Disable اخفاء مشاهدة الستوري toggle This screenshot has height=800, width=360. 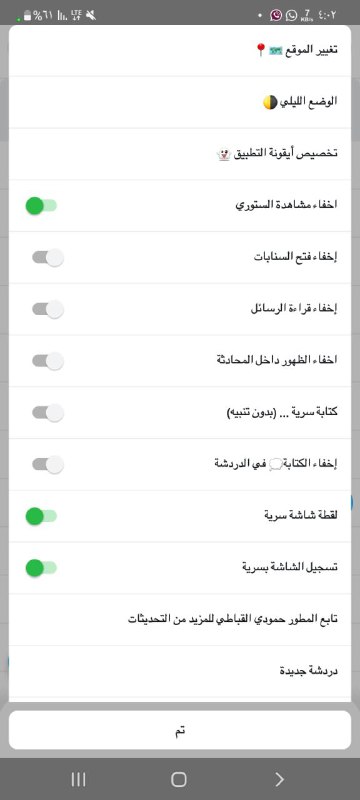pyautogui.click(x=41, y=206)
